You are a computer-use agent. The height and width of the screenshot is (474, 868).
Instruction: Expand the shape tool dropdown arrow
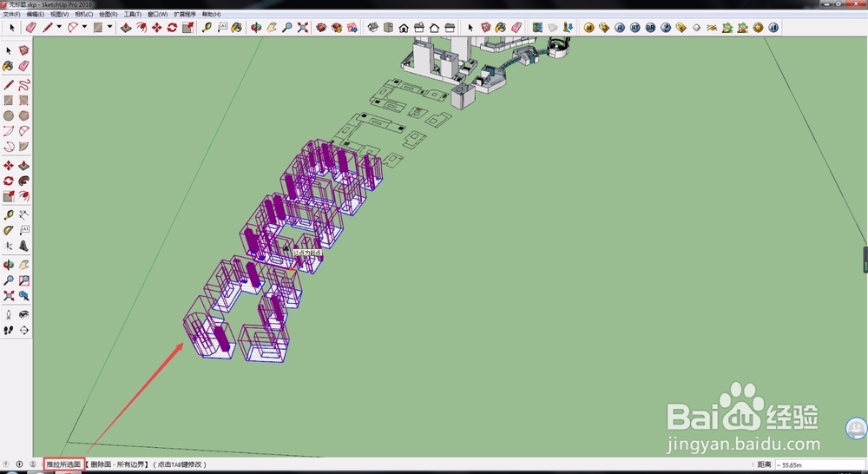[x=109, y=27]
